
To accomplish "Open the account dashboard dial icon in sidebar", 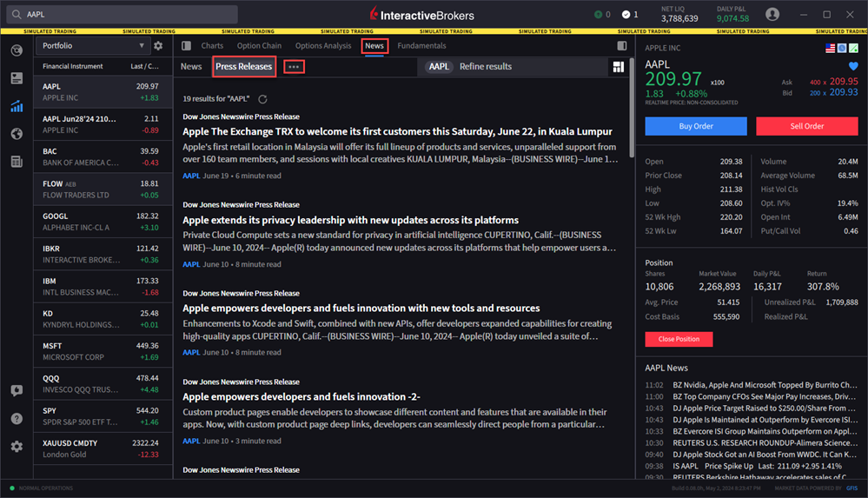I will click(x=17, y=50).
